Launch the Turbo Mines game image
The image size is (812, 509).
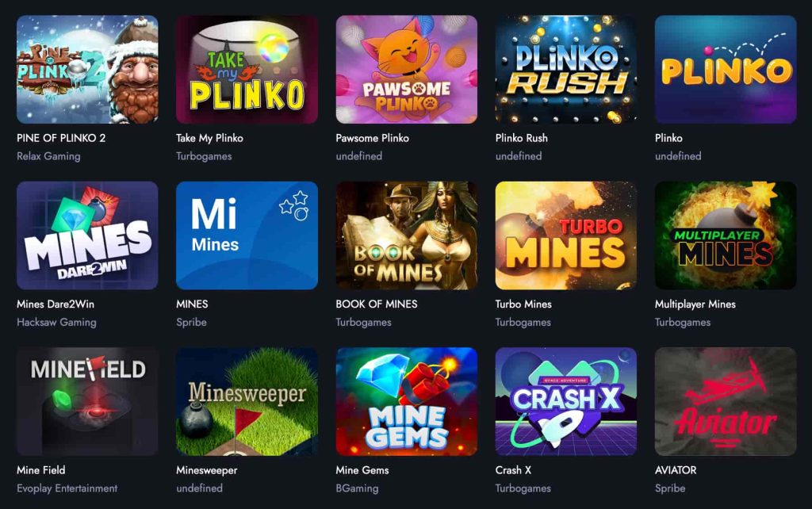point(566,235)
